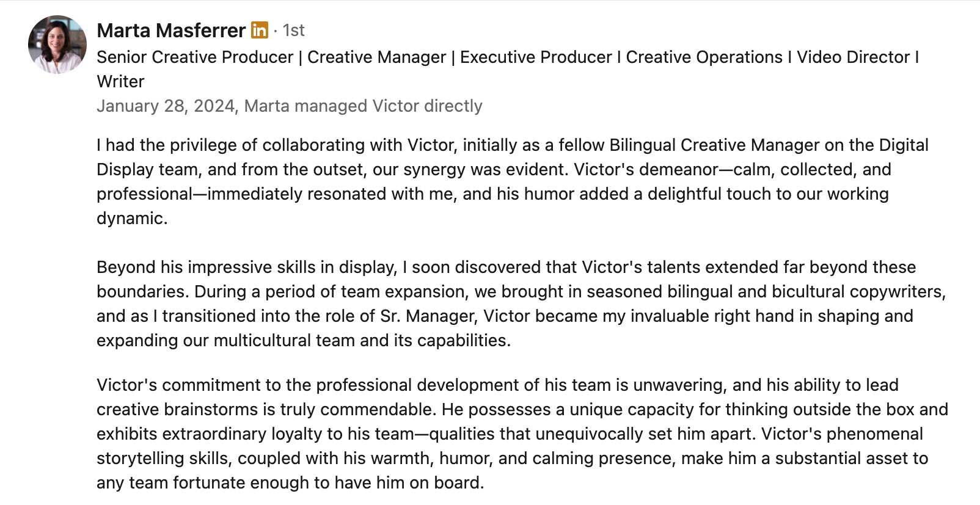The width and height of the screenshot is (980, 505).
Task: Click the 1st degree connection indicator
Action: coord(294,31)
